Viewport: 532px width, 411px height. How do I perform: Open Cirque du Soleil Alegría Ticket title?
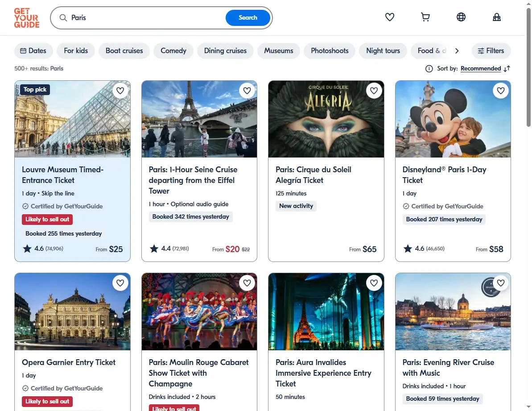(x=313, y=175)
